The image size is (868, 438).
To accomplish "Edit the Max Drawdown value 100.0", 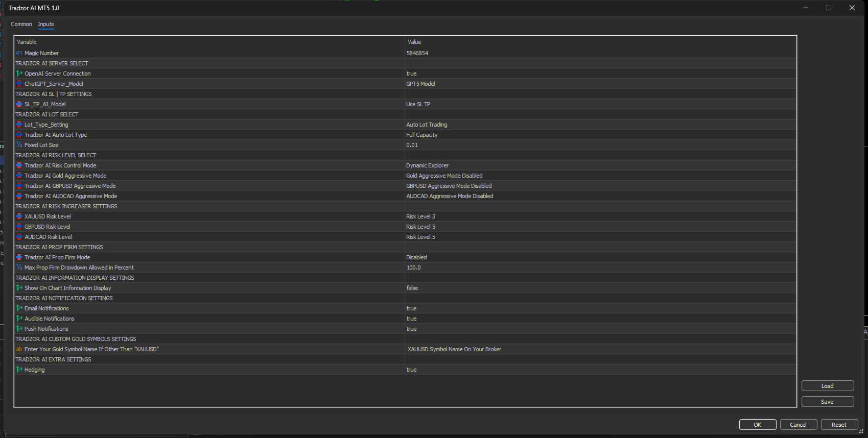I will coord(600,267).
